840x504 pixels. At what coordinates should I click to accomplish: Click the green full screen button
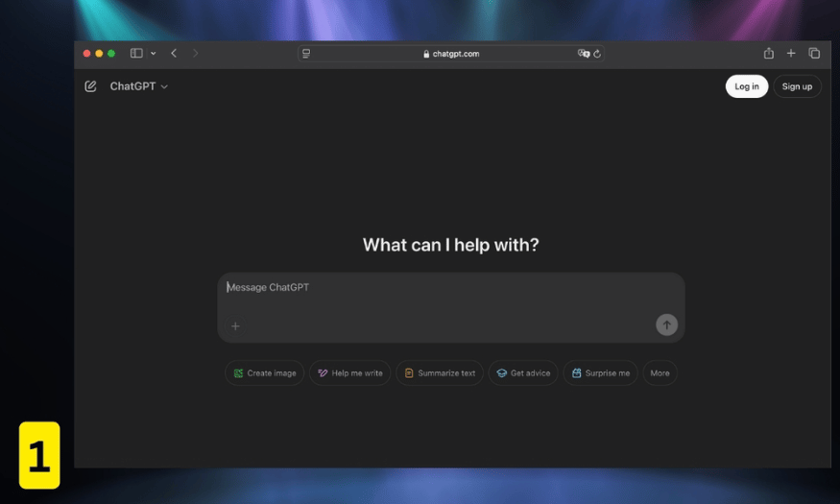coord(111,54)
